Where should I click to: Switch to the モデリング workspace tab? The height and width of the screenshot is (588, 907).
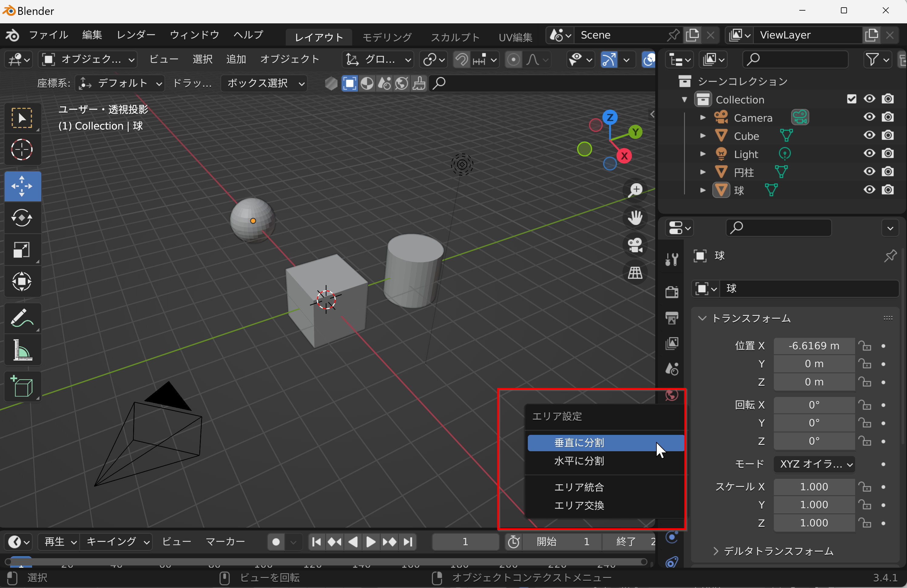(x=386, y=37)
